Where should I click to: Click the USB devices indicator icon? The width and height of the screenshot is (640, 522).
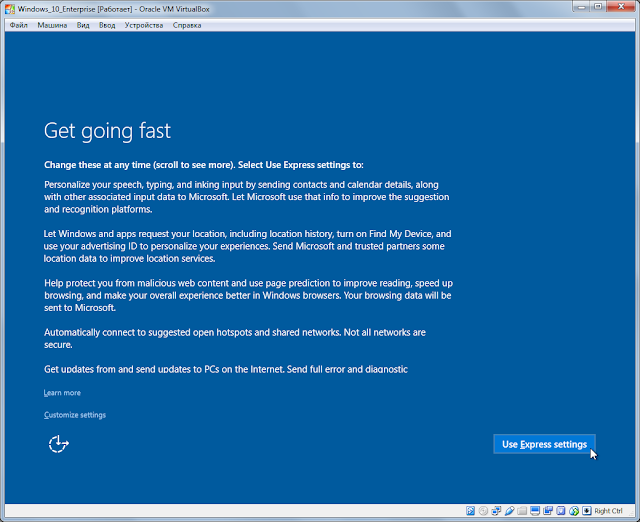509,511
